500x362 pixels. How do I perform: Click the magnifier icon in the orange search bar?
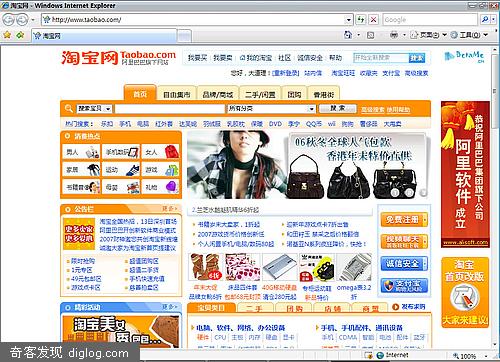click(69, 108)
